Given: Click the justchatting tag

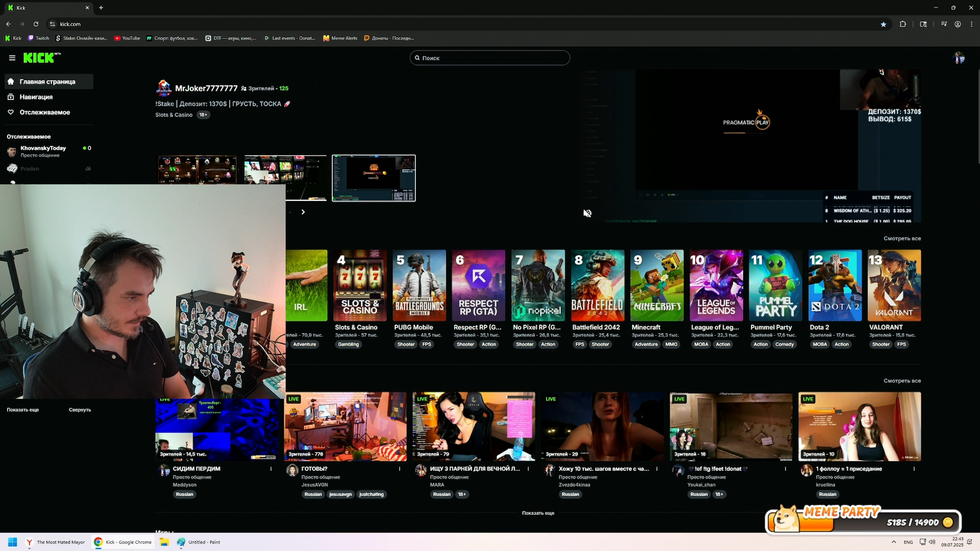Looking at the screenshot, I should click(371, 494).
